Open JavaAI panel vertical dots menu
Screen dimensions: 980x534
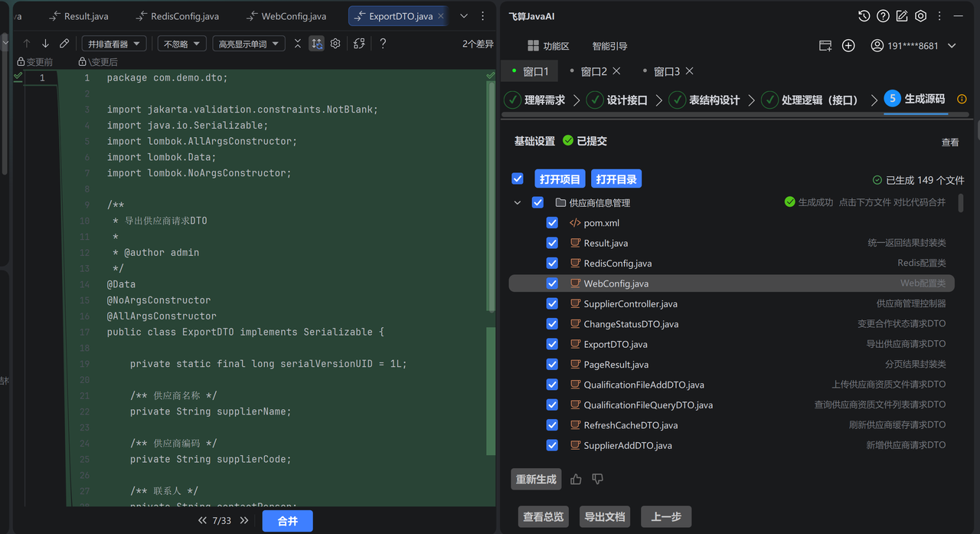939,16
